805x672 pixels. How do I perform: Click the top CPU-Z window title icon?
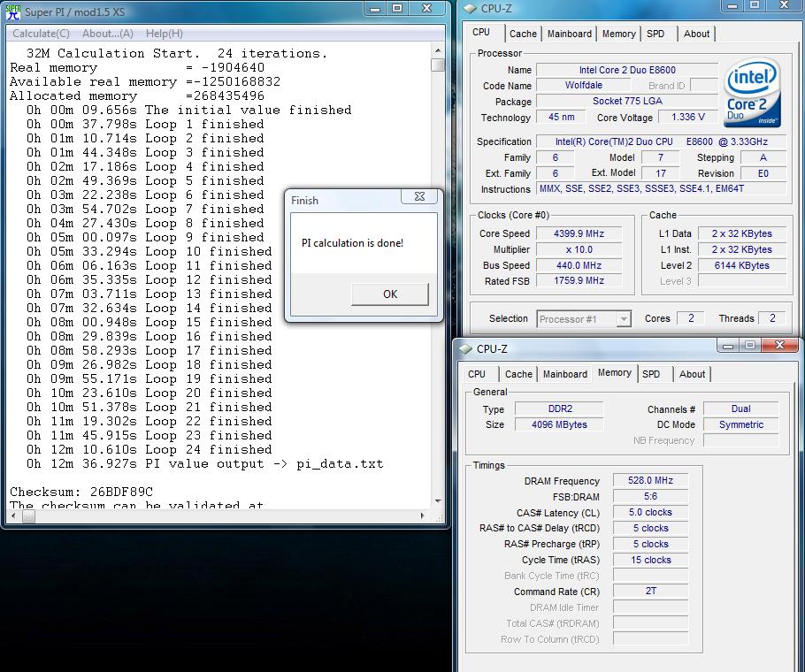pos(470,8)
